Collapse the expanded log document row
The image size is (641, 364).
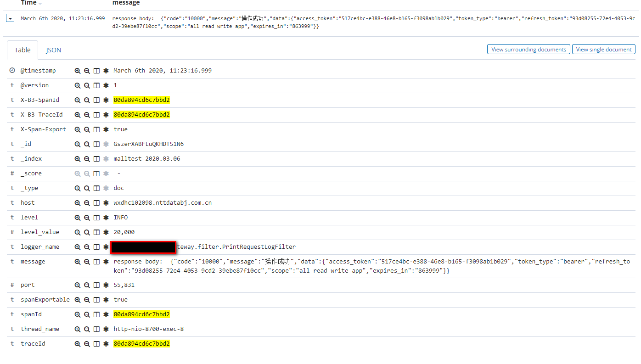point(10,18)
